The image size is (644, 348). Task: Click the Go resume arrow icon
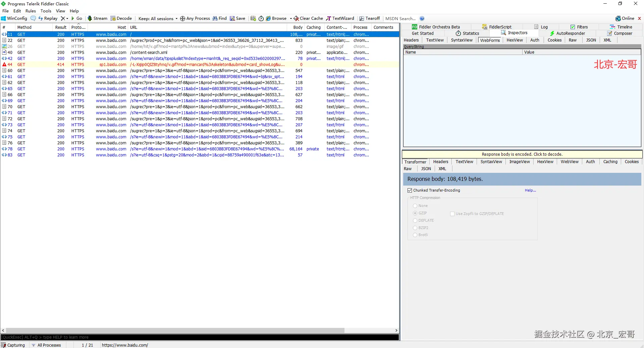73,18
